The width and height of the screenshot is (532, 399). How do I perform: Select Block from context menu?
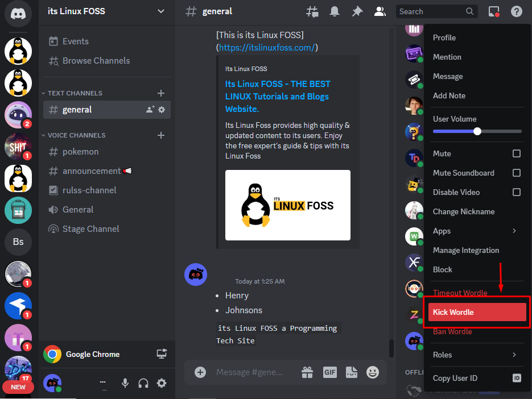[477, 269]
